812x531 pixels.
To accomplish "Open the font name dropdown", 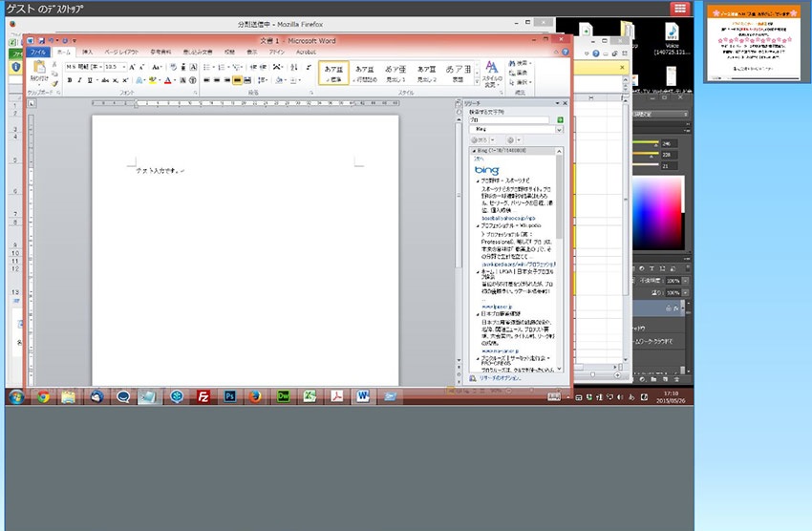I will [x=101, y=67].
